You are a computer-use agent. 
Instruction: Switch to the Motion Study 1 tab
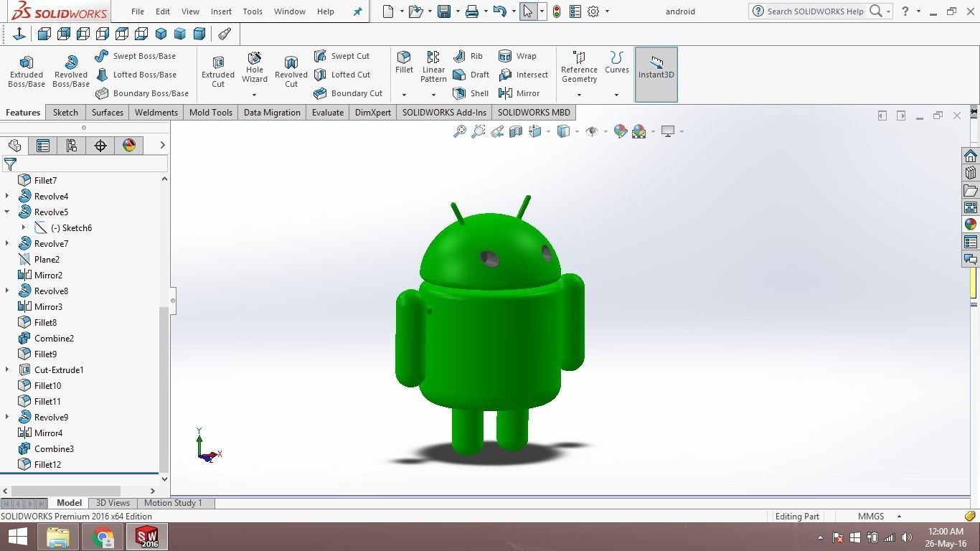173,503
